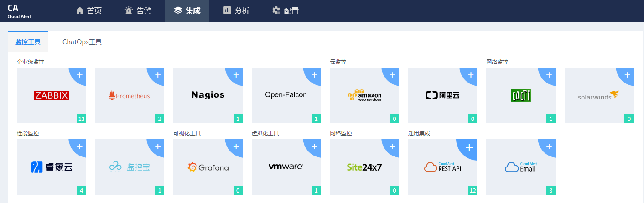
Task: Add a new REST API integration with plus
Action: (x=469, y=147)
